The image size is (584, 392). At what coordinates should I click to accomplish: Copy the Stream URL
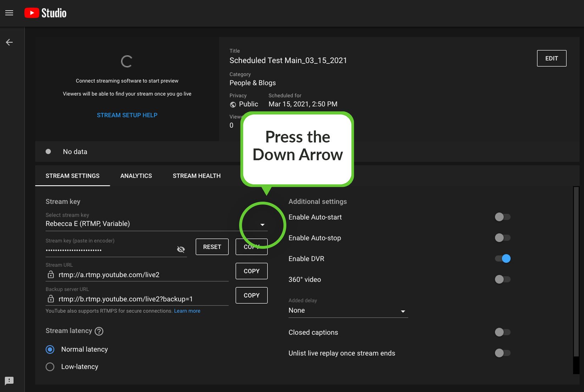251,271
